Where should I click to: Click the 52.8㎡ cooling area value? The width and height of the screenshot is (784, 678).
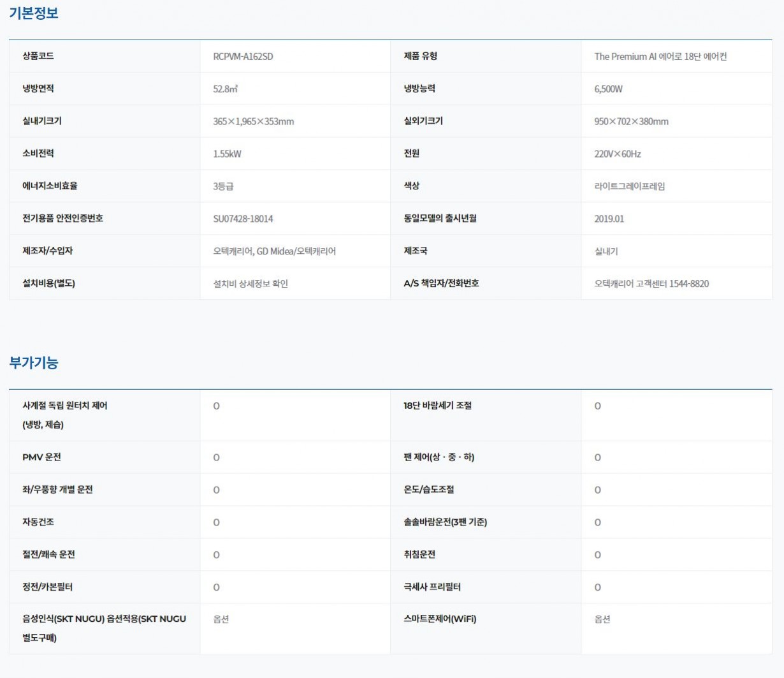(x=225, y=89)
